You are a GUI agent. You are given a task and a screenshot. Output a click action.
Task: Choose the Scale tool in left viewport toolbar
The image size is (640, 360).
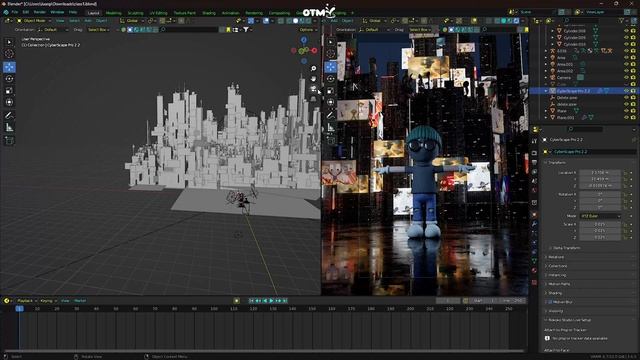pyautogui.click(x=9, y=91)
